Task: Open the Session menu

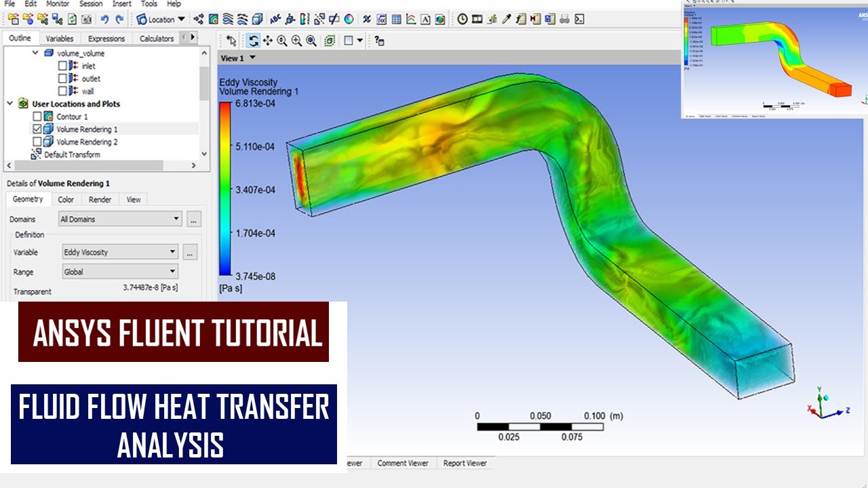Action: 91,4
